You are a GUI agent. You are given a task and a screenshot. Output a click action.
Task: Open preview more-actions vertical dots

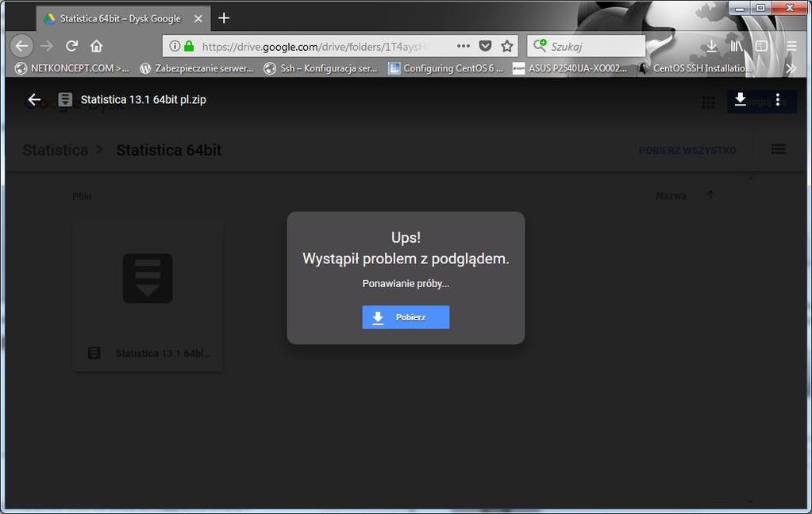777,99
